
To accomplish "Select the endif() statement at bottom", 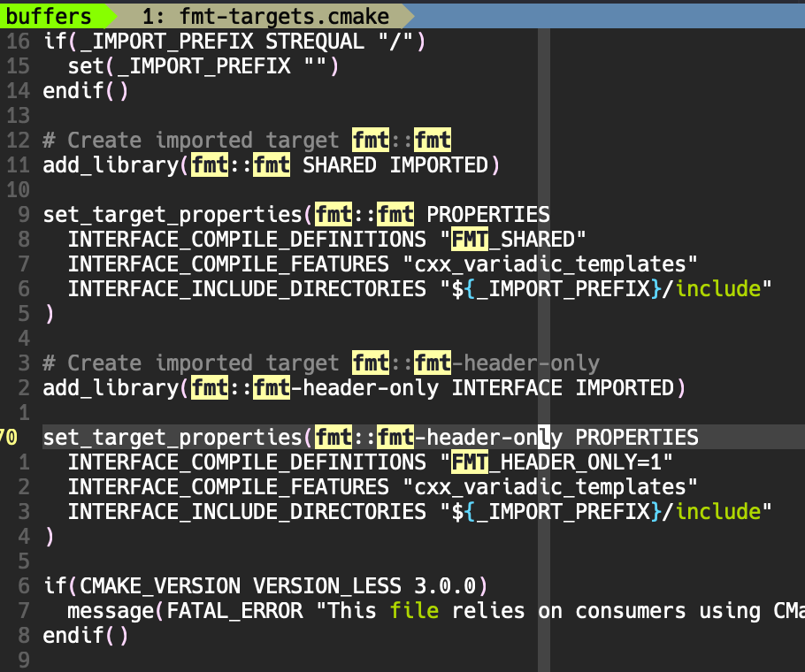I will point(86,635).
